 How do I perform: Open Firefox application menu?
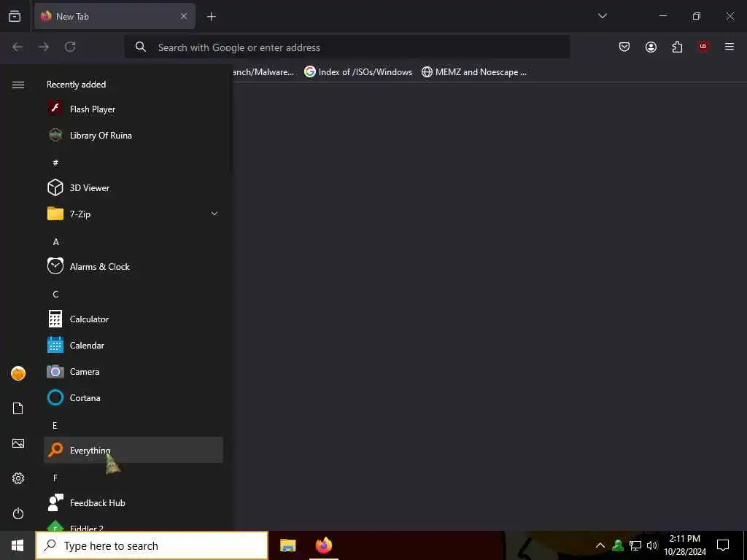[729, 47]
